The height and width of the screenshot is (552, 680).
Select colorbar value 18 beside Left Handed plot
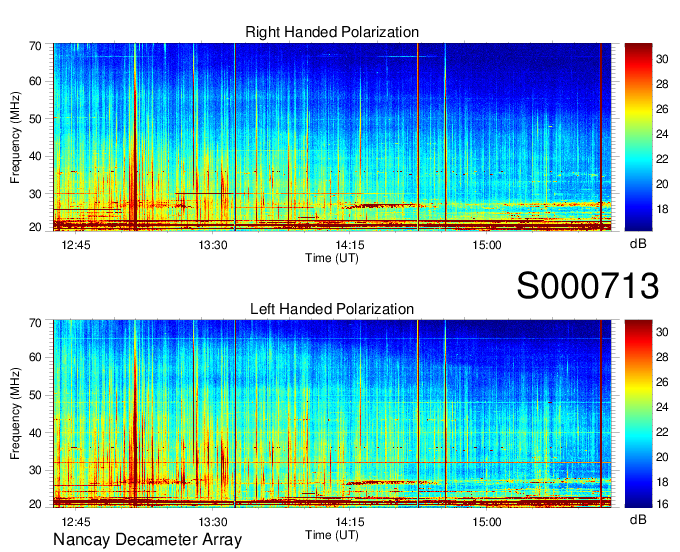[x=662, y=482]
